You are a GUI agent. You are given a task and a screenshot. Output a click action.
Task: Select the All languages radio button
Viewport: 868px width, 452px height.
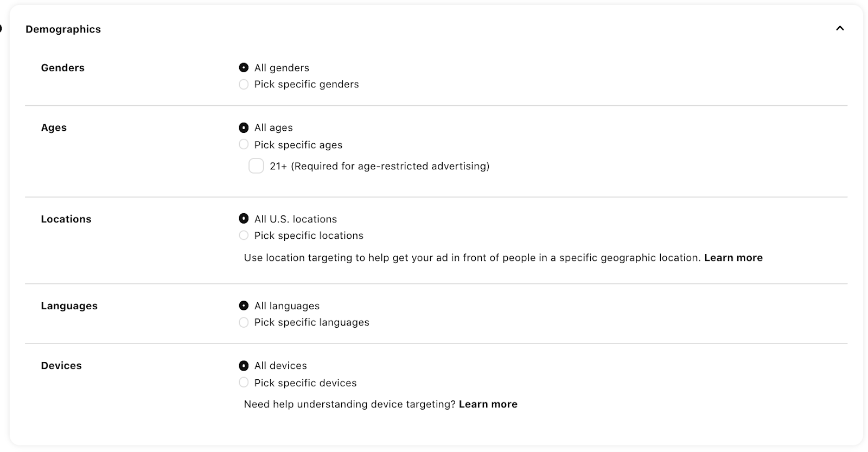click(x=244, y=306)
